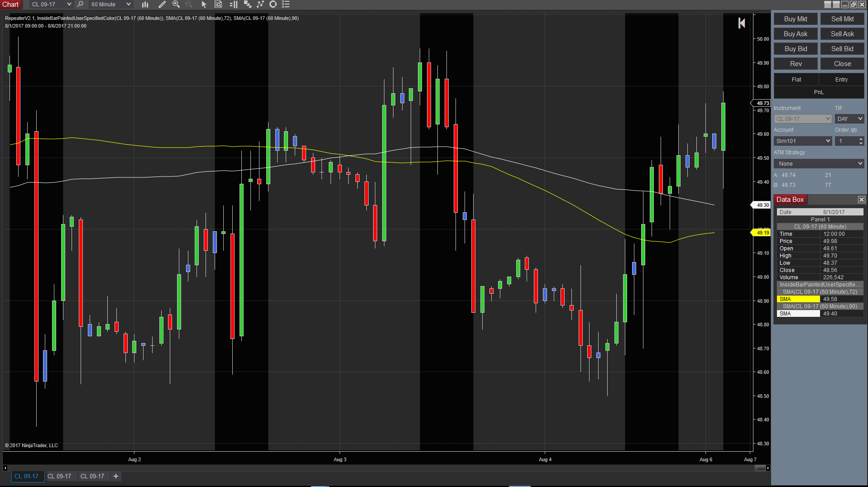Decrease order quantity with down arrow
This screenshot has width=868, height=487.
pyautogui.click(x=861, y=143)
